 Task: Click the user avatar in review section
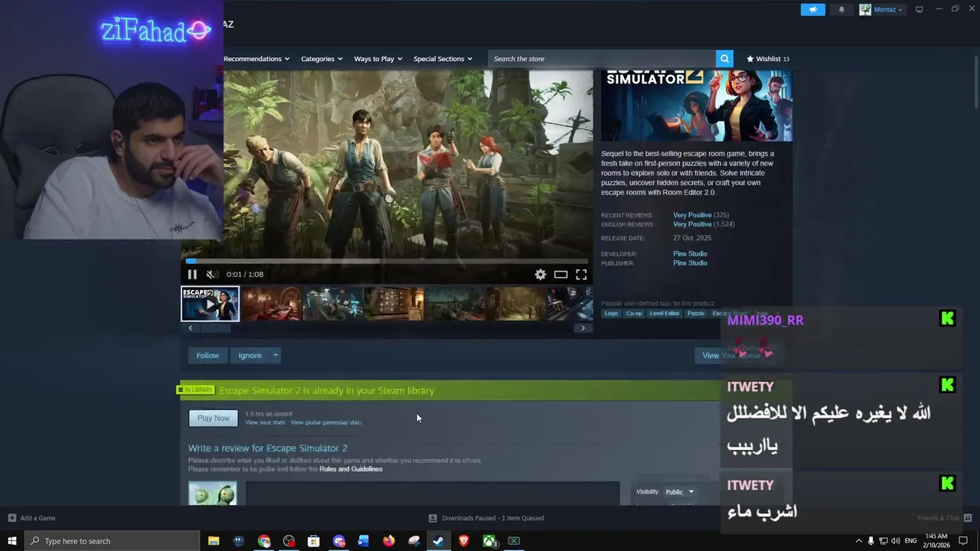pos(213,494)
